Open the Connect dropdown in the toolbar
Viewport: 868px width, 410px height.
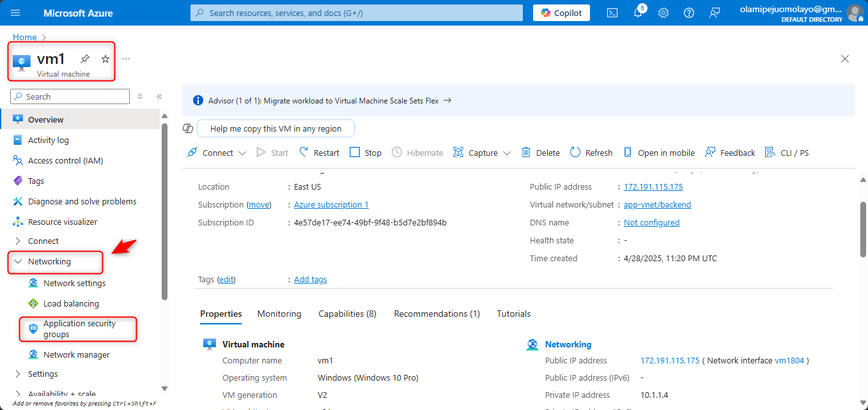point(217,153)
